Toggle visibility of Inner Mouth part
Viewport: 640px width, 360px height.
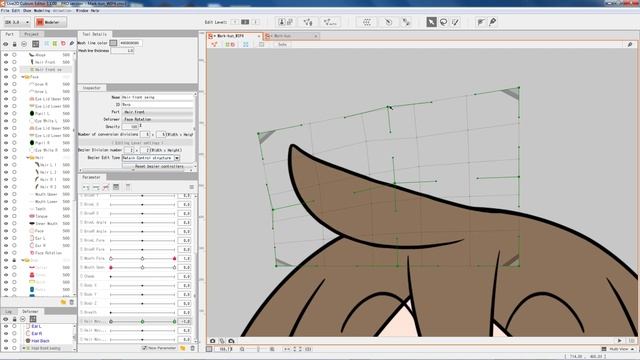coord(6,223)
